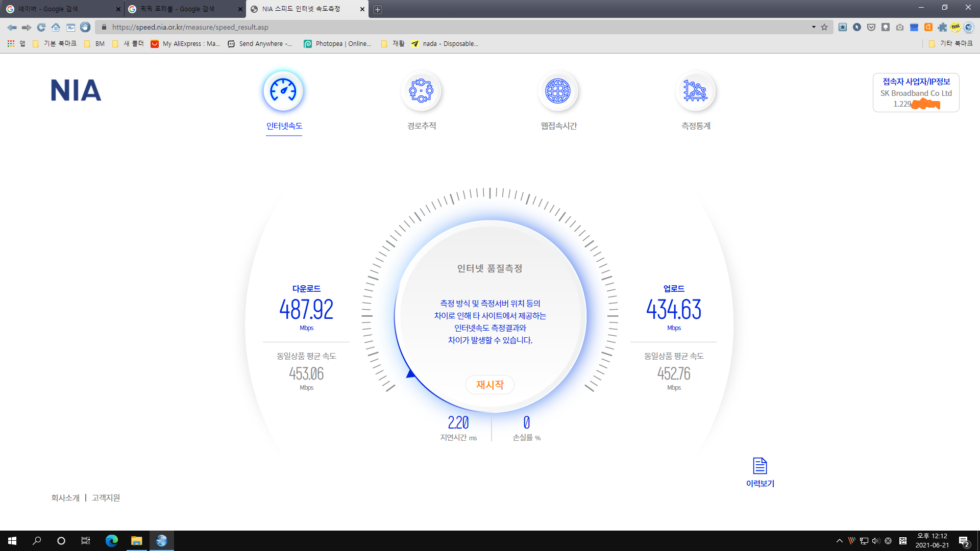Image resolution: width=980 pixels, height=551 pixels.
Task: Click the 인터넷속도 speedometer icon
Action: click(283, 91)
